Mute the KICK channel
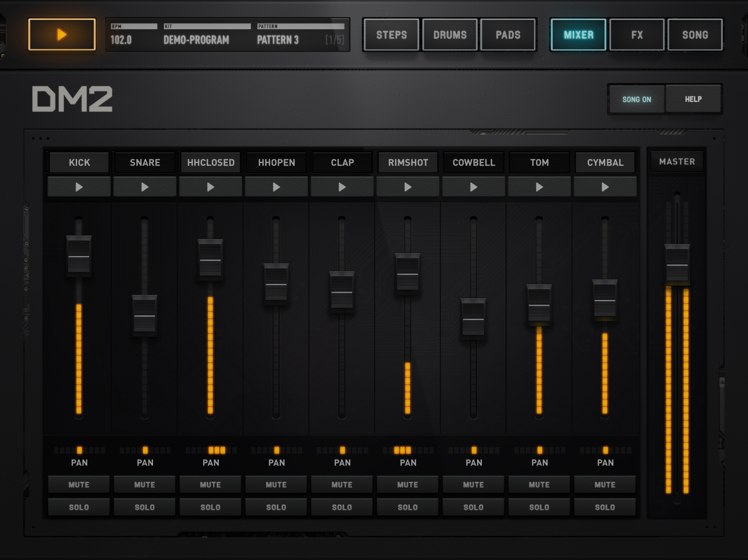748x560 pixels. [79, 484]
